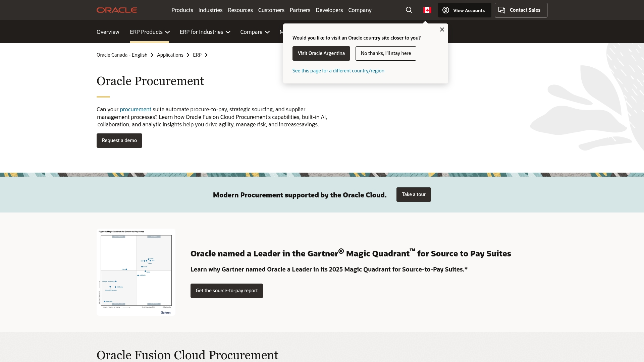The width and height of the screenshot is (644, 362).
Task: Click the Oracle Procurement heading
Action: 150,81
